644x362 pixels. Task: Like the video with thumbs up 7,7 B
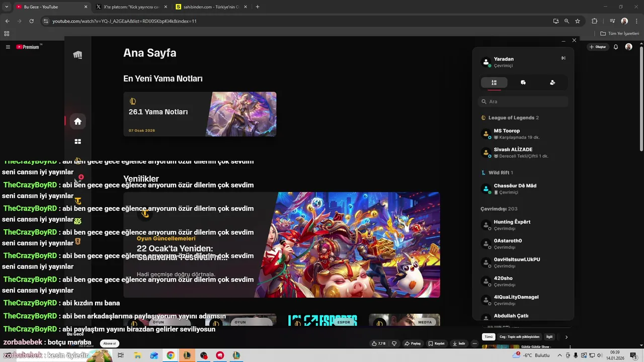378,343
